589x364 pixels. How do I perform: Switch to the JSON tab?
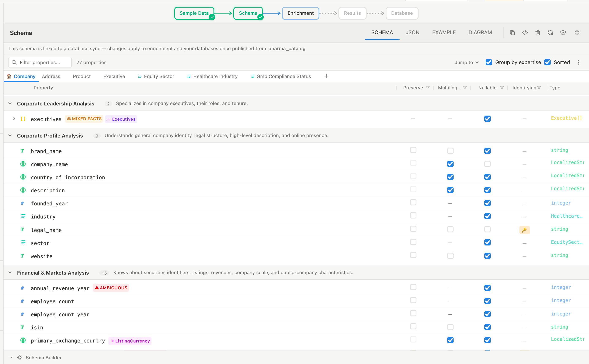[412, 32]
